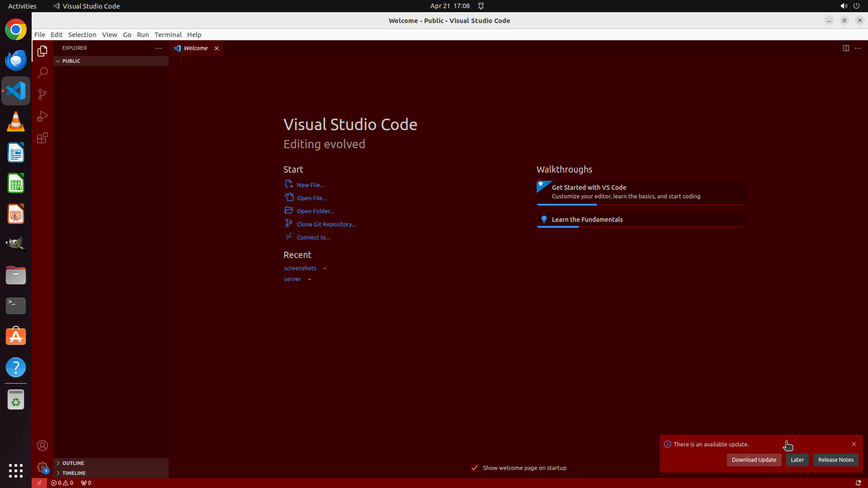
Task: Open the Run and Debug view
Action: tap(42, 116)
